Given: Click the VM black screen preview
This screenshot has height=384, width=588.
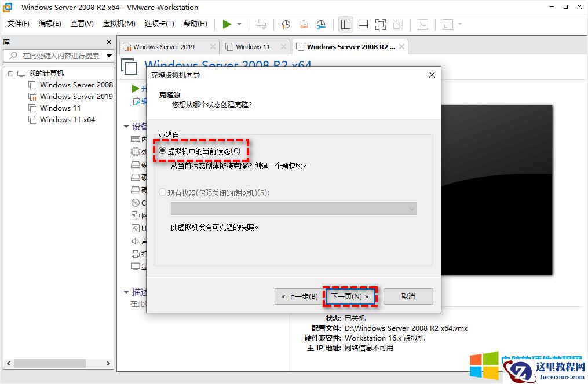Looking at the screenshot, I should (496, 190).
